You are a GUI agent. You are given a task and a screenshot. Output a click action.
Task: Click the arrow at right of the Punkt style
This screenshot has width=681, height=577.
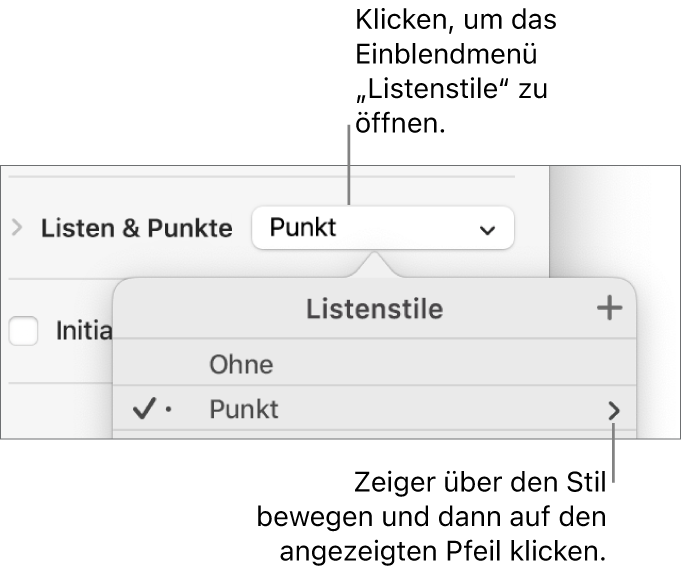click(614, 410)
